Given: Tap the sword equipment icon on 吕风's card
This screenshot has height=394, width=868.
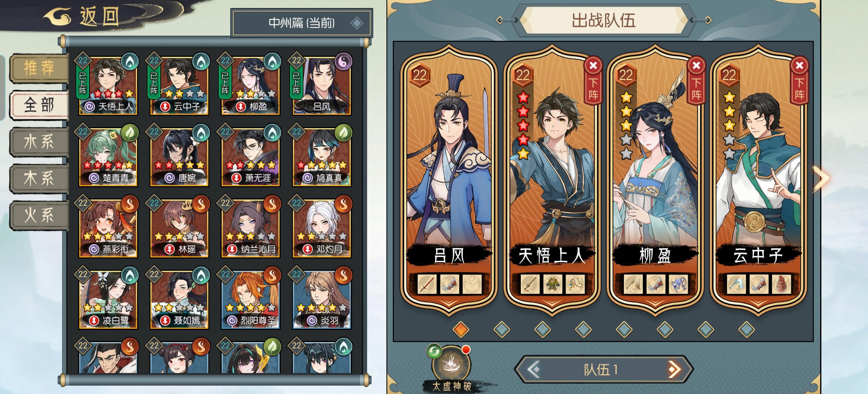Looking at the screenshot, I should pos(427,284).
